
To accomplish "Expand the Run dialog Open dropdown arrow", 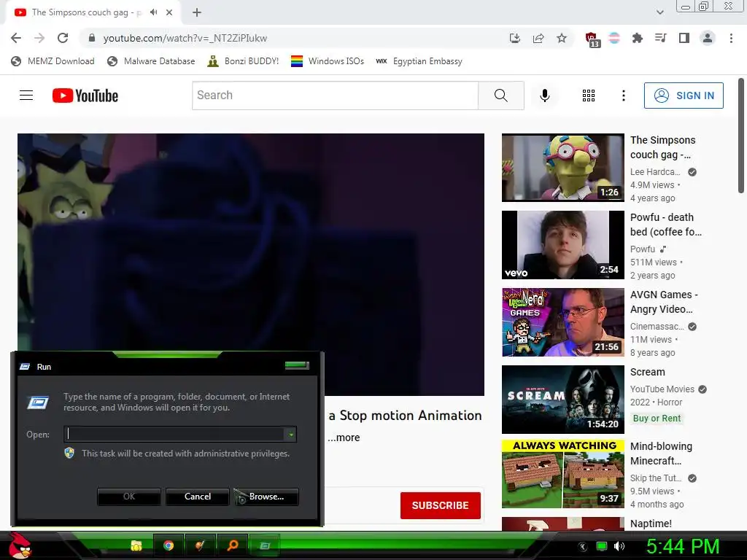I will click(290, 434).
